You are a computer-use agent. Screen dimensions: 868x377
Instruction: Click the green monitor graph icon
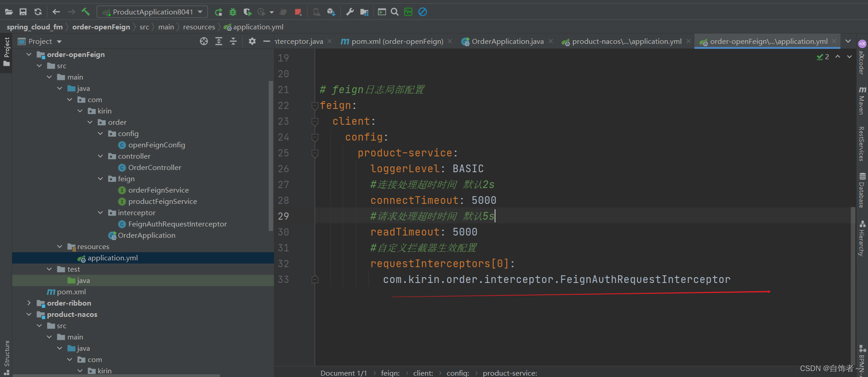(408, 12)
